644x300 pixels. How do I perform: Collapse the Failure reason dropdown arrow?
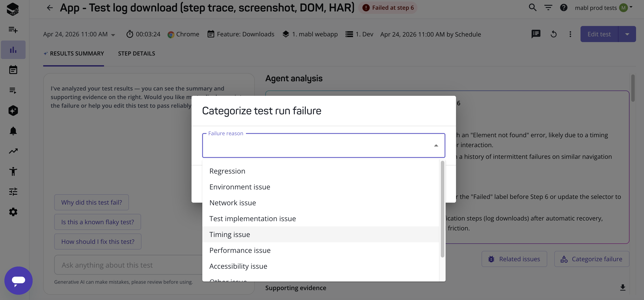click(436, 146)
